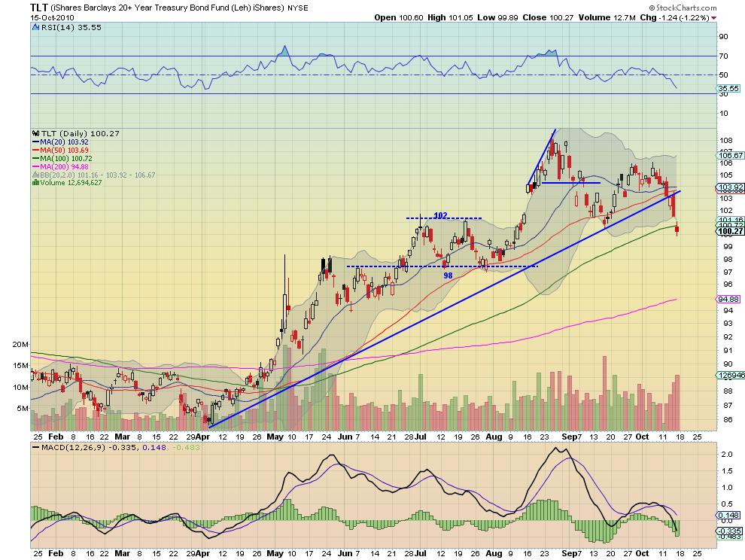Click the 0.148 MACD signal value tag
The width and height of the screenshot is (745, 560).
[x=728, y=516]
